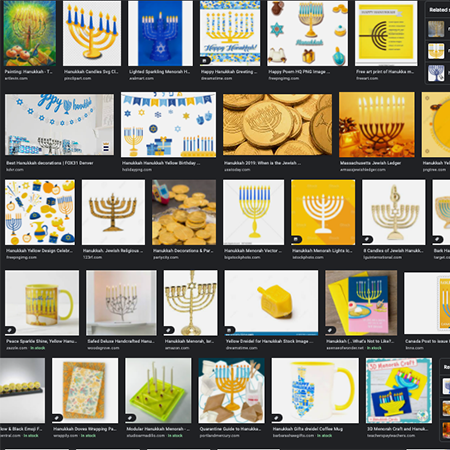Open Yellow Dreidel for Hanukkah stock image
Image resolution: width=450 pixels, height=450 pixels.
tap(271, 302)
